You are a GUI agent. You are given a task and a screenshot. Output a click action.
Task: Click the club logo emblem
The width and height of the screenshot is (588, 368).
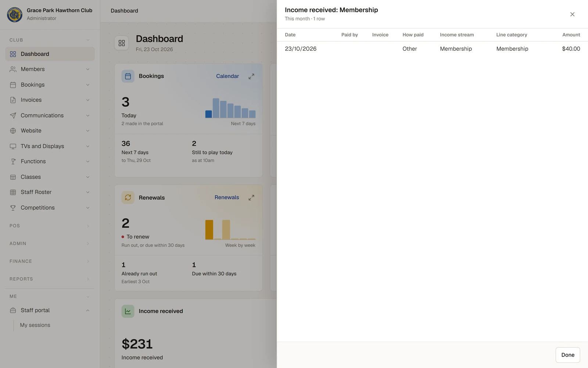tap(15, 14)
